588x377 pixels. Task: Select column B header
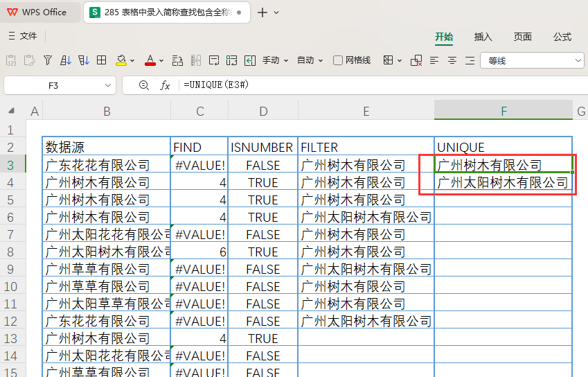point(107,111)
